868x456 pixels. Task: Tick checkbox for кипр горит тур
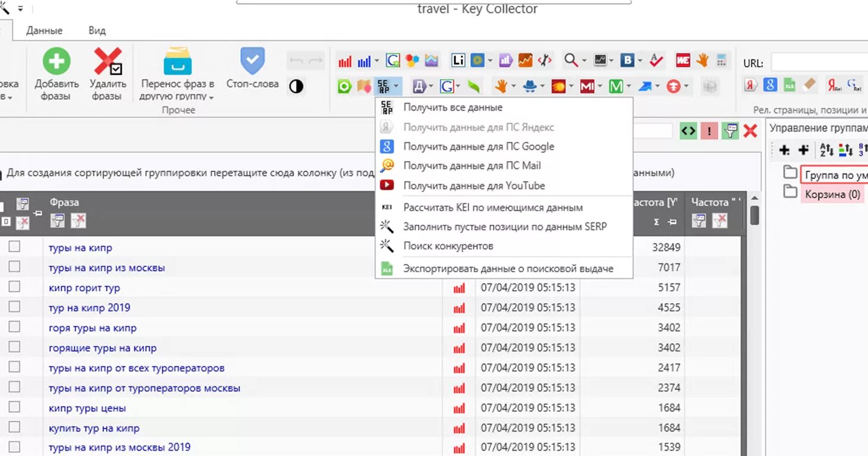(14, 287)
